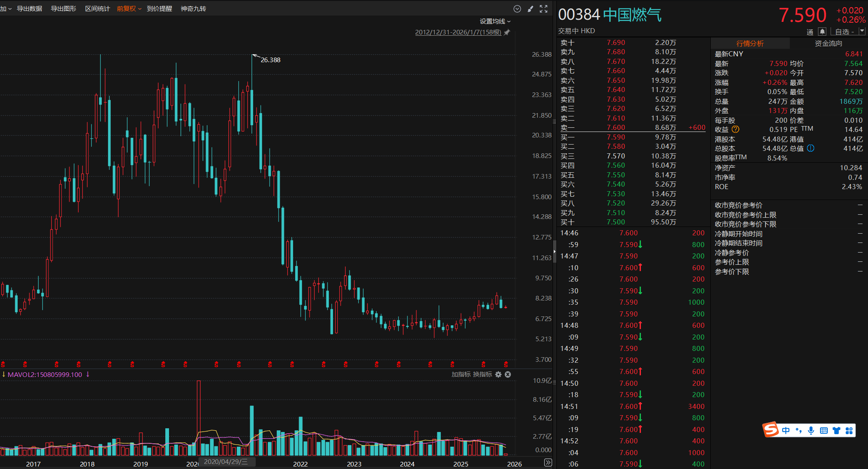
Task: Click 加指标 to add an indicator
Action: [461, 374]
